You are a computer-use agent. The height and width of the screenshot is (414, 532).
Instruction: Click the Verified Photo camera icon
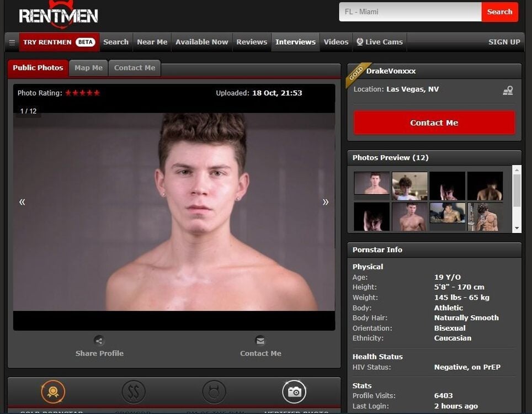pyautogui.click(x=294, y=392)
